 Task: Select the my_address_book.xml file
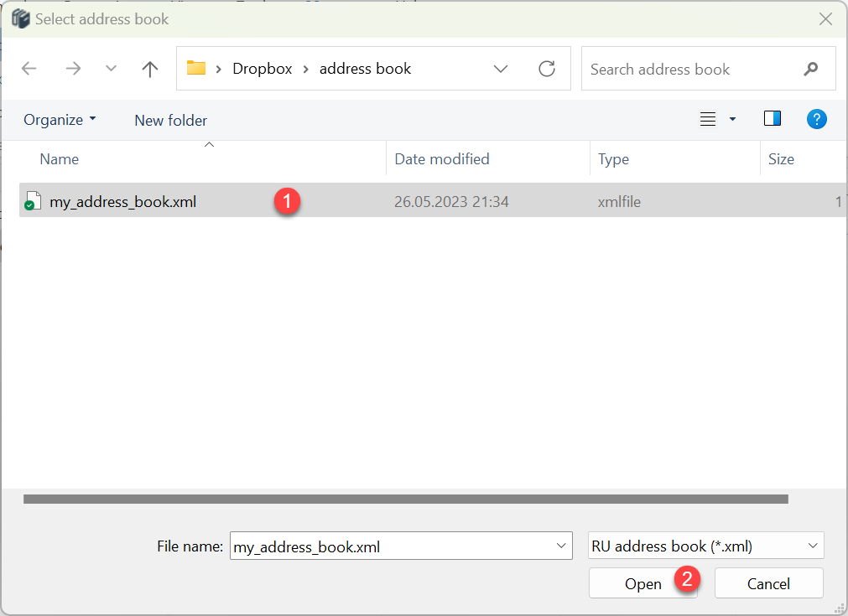point(122,201)
